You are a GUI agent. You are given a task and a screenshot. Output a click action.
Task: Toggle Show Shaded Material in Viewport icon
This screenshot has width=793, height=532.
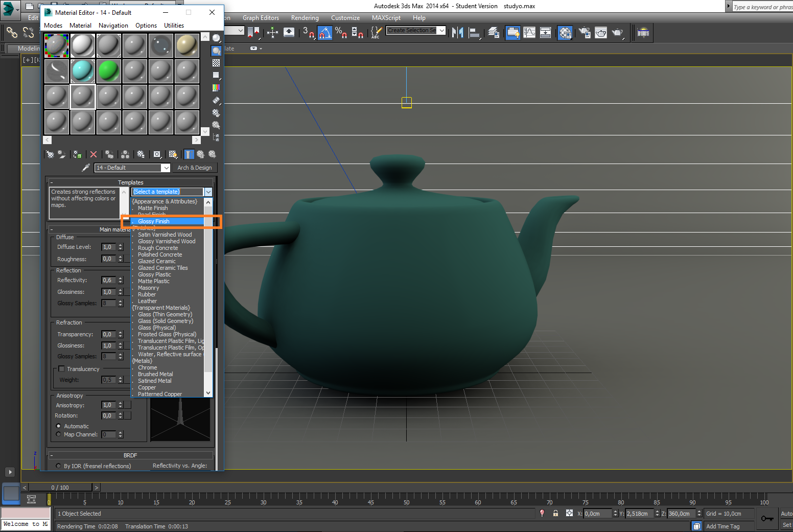point(173,154)
